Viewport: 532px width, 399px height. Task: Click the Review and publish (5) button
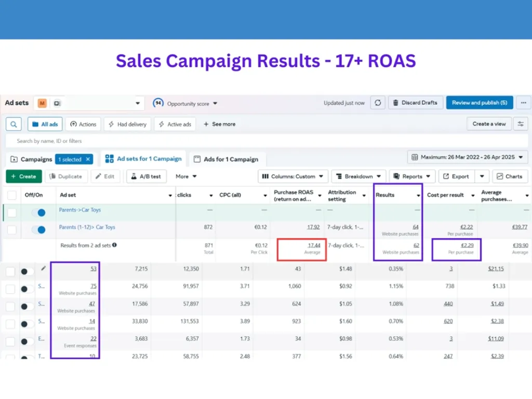(479, 103)
